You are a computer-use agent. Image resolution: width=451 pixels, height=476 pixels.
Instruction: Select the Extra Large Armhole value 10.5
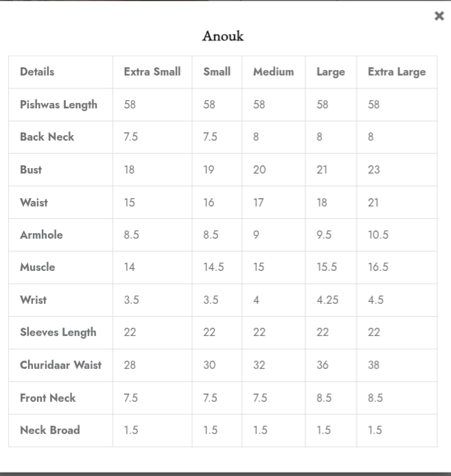pyautogui.click(x=378, y=235)
